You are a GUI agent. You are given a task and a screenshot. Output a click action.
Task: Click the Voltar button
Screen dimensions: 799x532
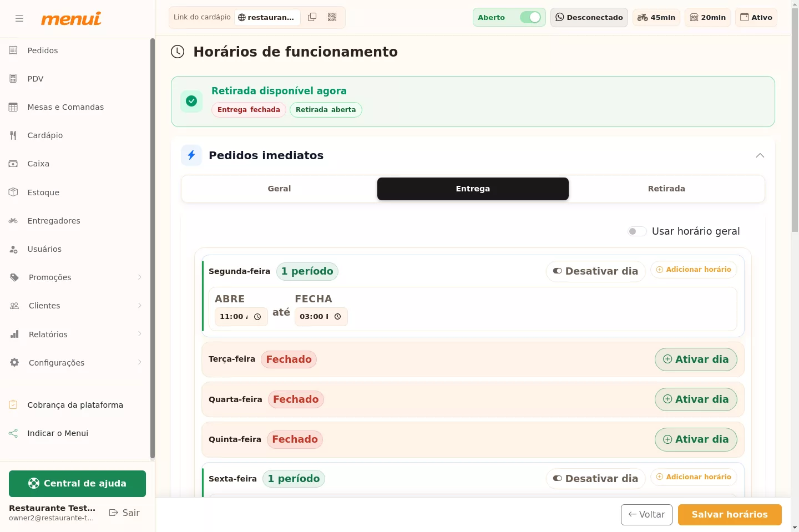click(x=646, y=515)
